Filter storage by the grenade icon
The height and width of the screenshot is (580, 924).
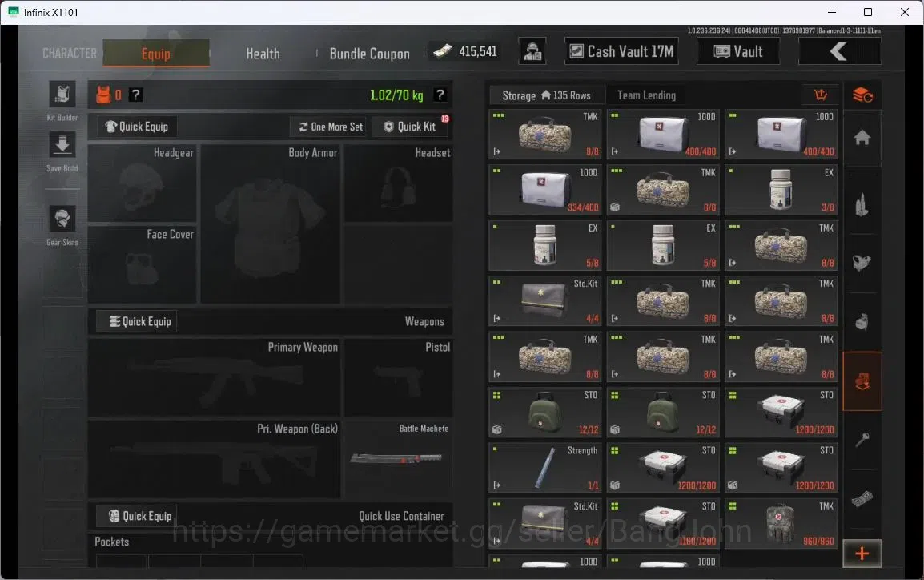point(862,322)
